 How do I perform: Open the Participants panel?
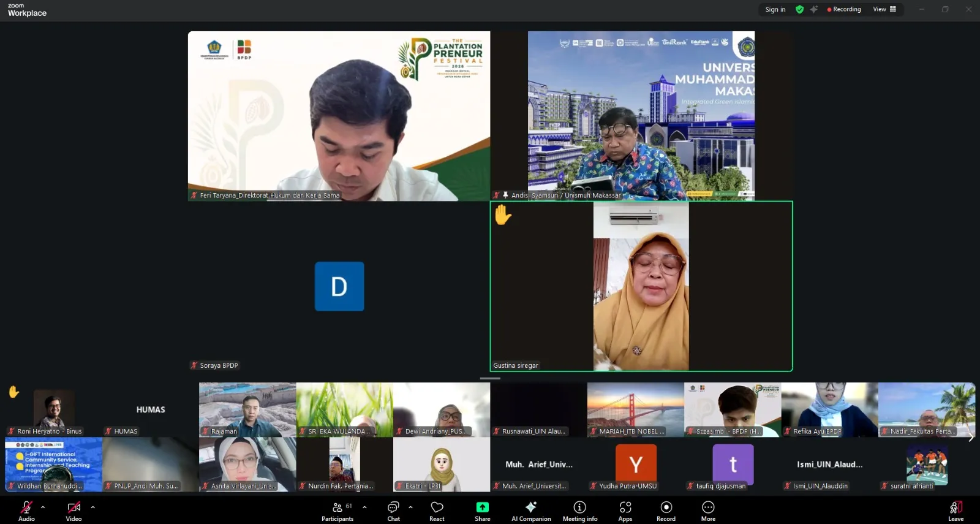(x=337, y=511)
